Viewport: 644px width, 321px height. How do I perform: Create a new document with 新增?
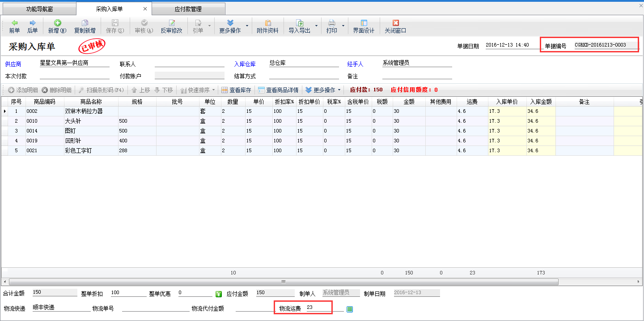(57, 26)
